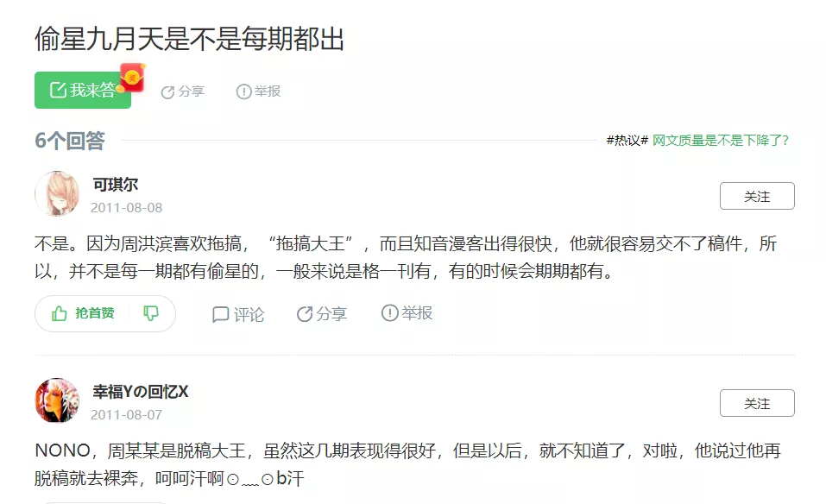The image size is (826, 504).
Task: Report the first answer via 举报
Action: click(407, 312)
